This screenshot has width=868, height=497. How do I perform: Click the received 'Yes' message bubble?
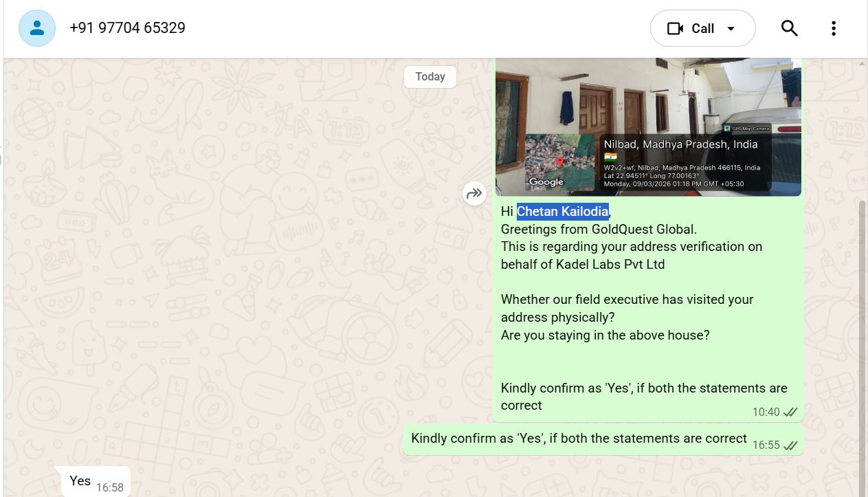(x=92, y=482)
